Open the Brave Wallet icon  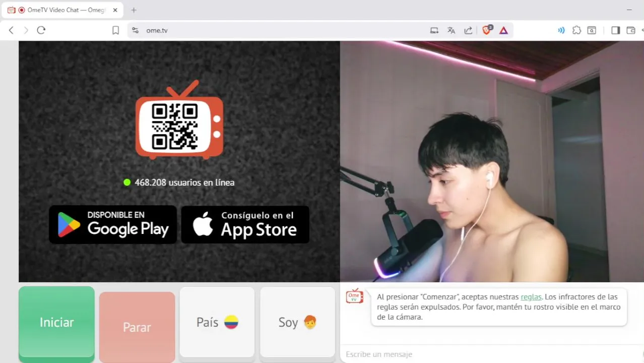click(630, 30)
